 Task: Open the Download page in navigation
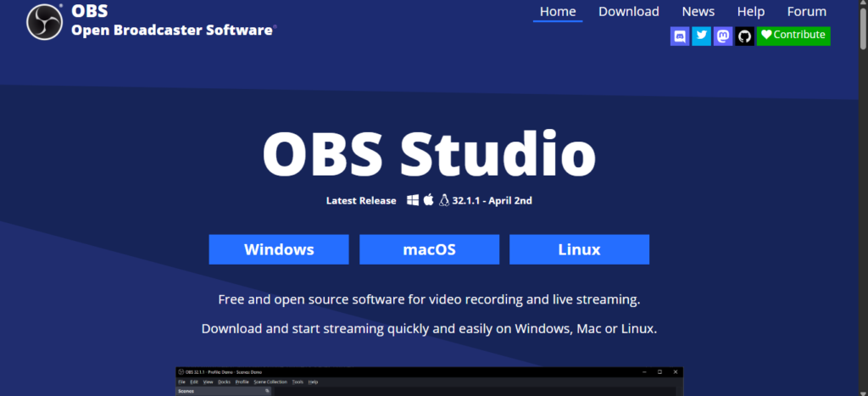pyautogui.click(x=628, y=12)
